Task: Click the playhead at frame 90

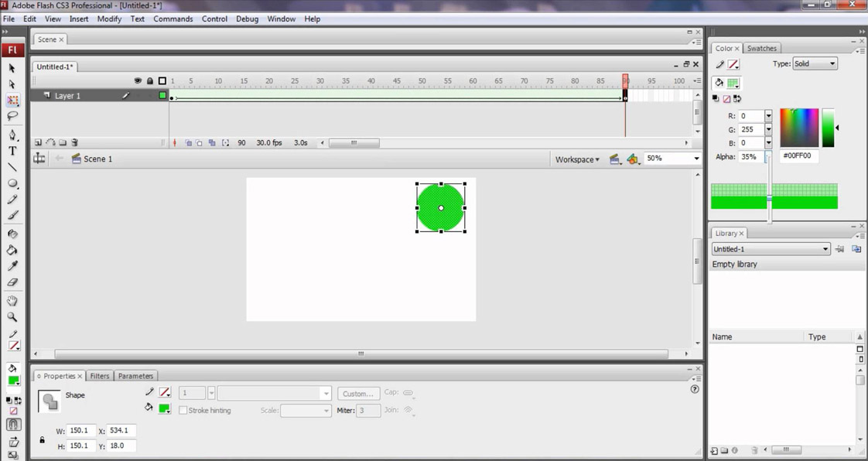Action: [625, 80]
